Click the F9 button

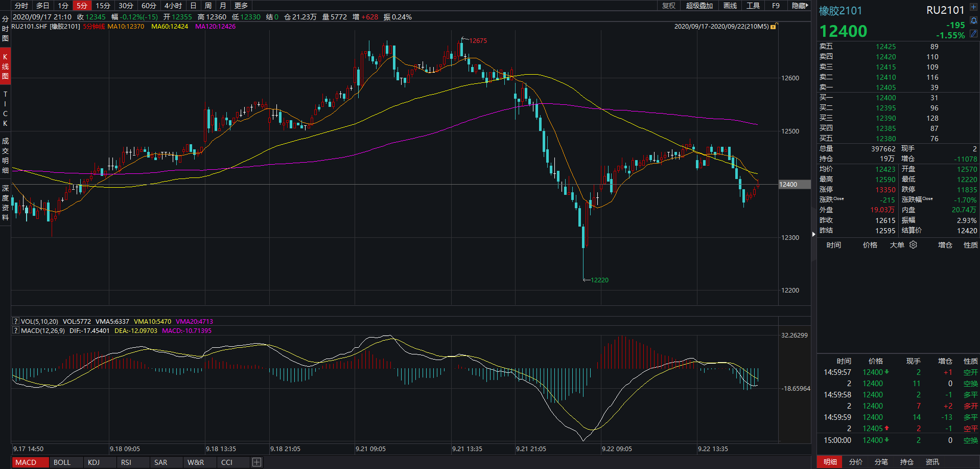point(776,6)
